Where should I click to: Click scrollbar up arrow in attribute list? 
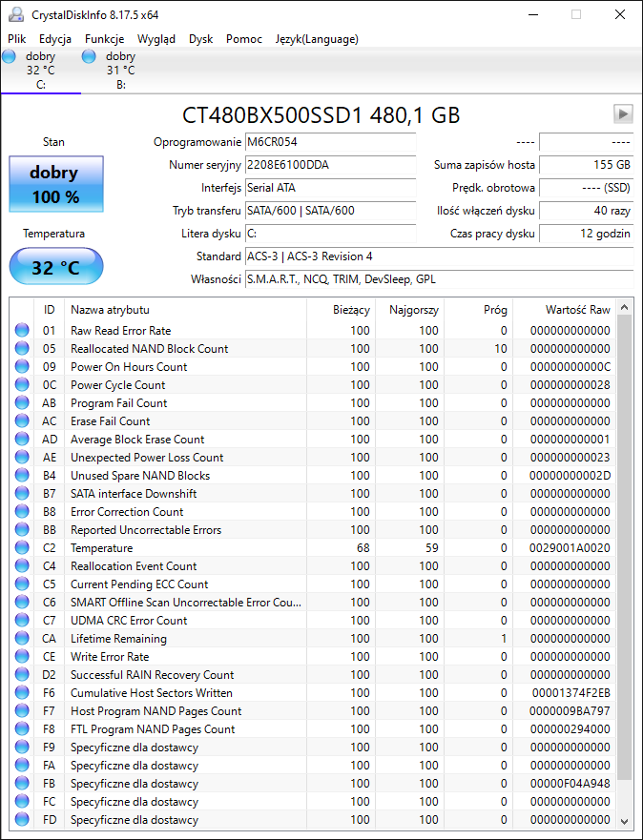(624, 308)
